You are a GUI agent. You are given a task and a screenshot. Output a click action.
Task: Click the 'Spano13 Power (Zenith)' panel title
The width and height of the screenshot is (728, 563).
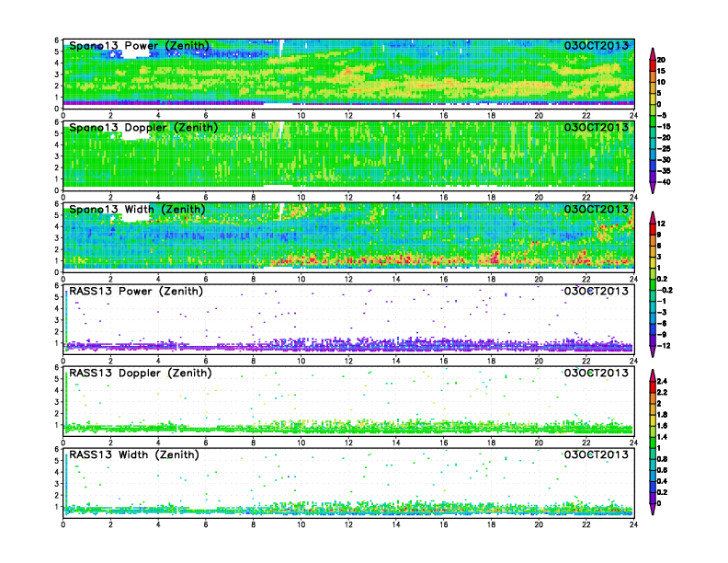coord(140,46)
